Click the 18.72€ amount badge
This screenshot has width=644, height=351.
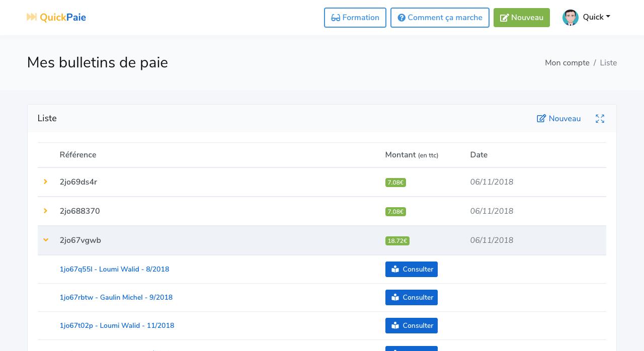[x=397, y=241]
